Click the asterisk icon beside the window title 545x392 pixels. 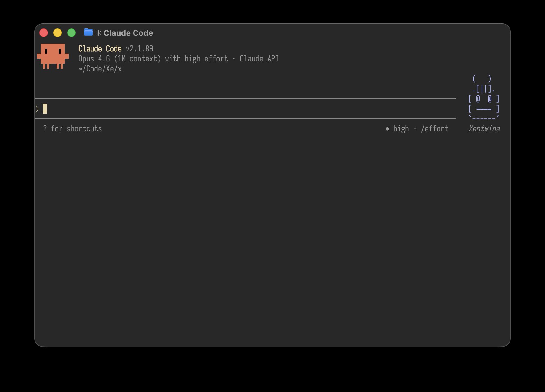[98, 33]
